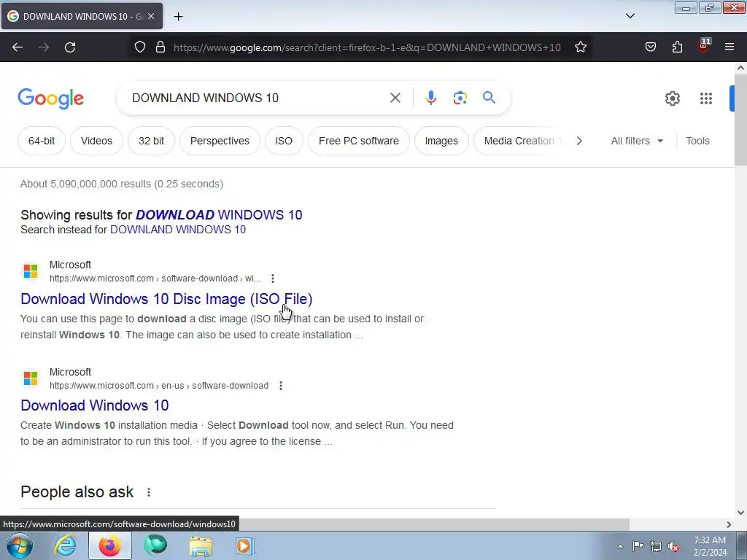The height and width of the screenshot is (560, 747).
Task: Click the padlock site security icon
Action: [160, 47]
